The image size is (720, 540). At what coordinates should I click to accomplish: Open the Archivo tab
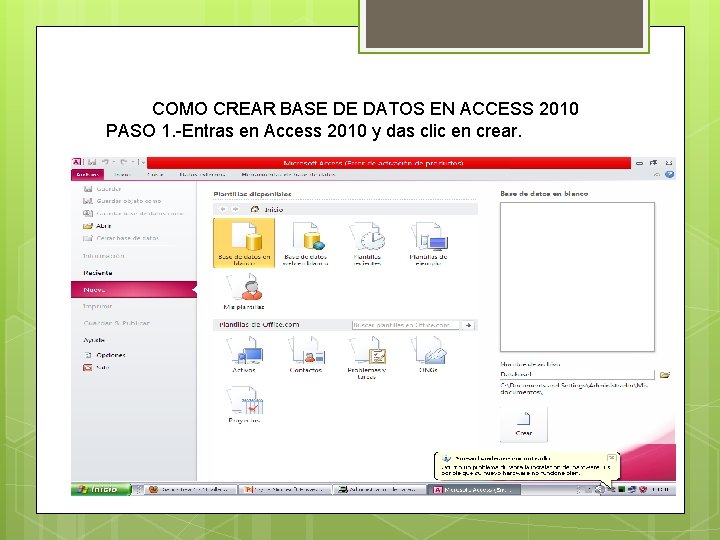[87, 174]
